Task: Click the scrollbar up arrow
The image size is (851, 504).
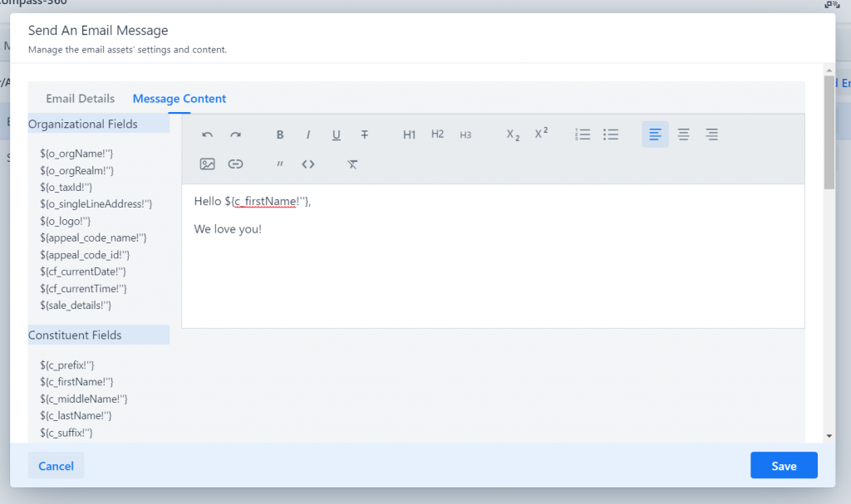Action: [829, 70]
